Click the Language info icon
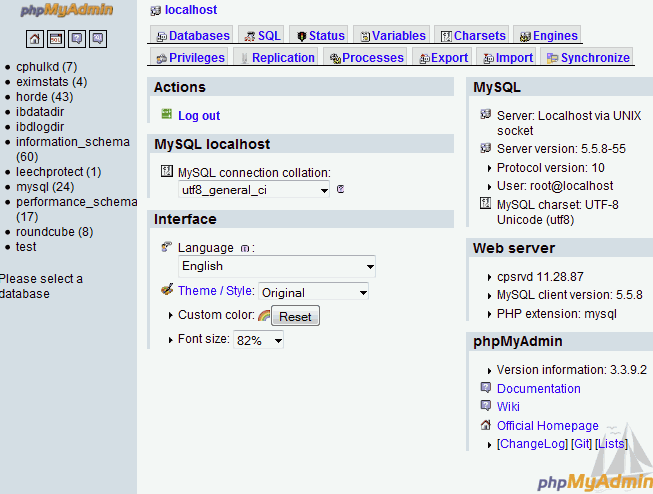Image resolution: width=653 pixels, height=494 pixels. [245, 249]
